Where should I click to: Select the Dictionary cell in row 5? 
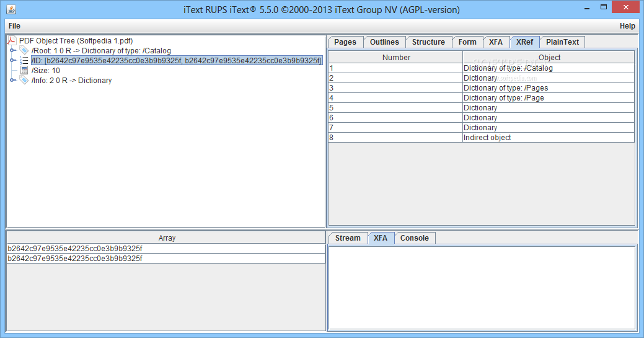tap(549, 108)
